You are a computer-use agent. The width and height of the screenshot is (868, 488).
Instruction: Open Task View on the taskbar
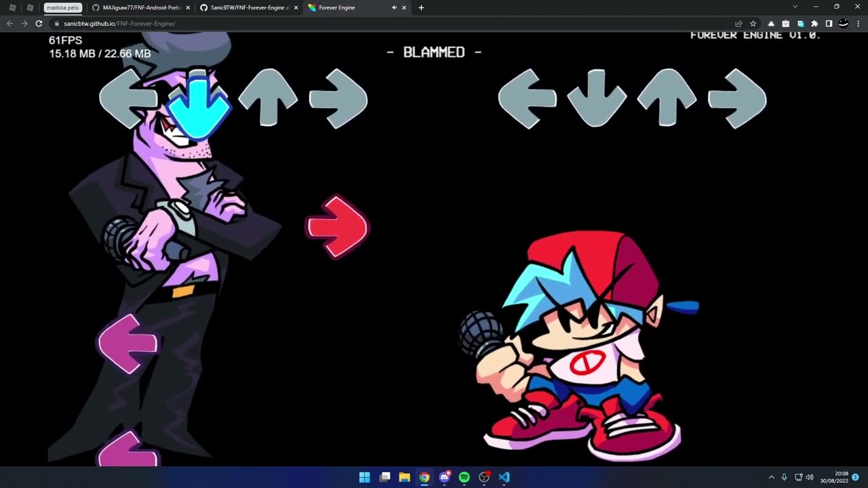(384, 477)
